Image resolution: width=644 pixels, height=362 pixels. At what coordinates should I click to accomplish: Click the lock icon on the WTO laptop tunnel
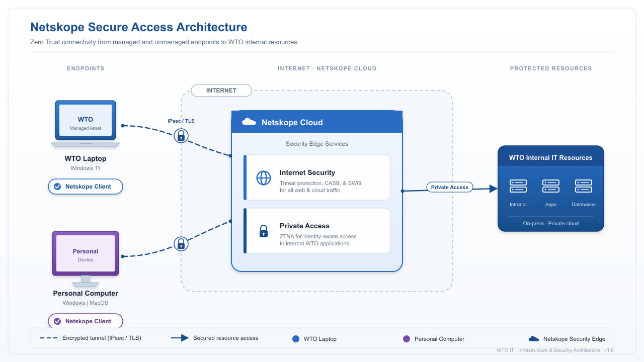(x=181, y=135)
